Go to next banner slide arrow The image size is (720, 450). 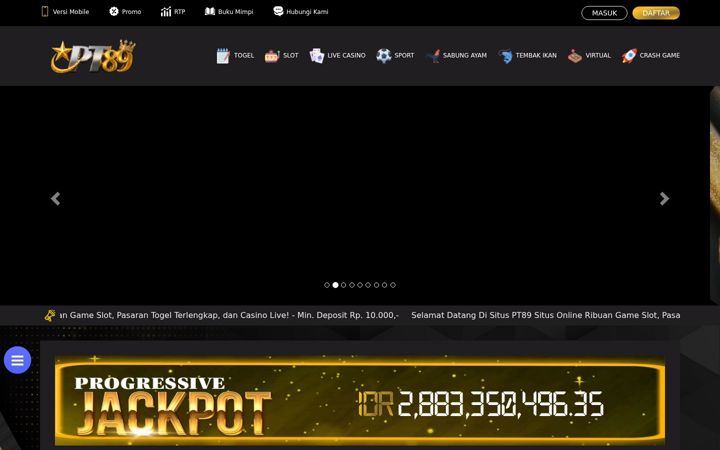point(664,198)
